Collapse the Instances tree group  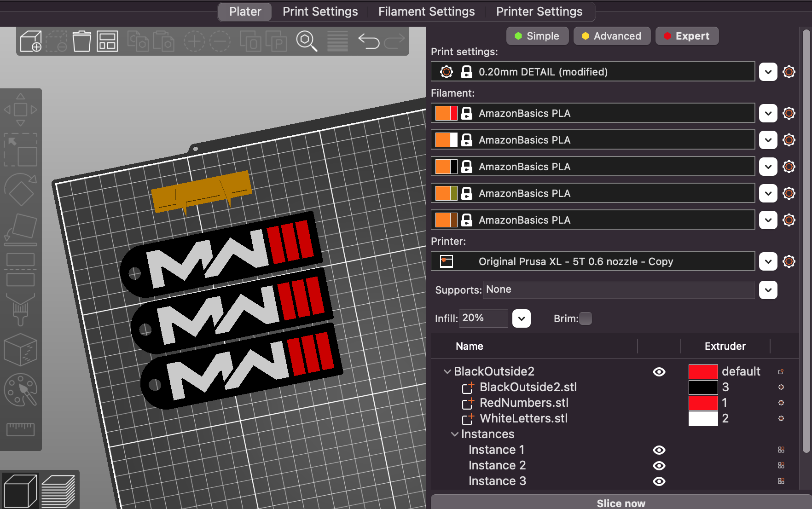[455, 434]
